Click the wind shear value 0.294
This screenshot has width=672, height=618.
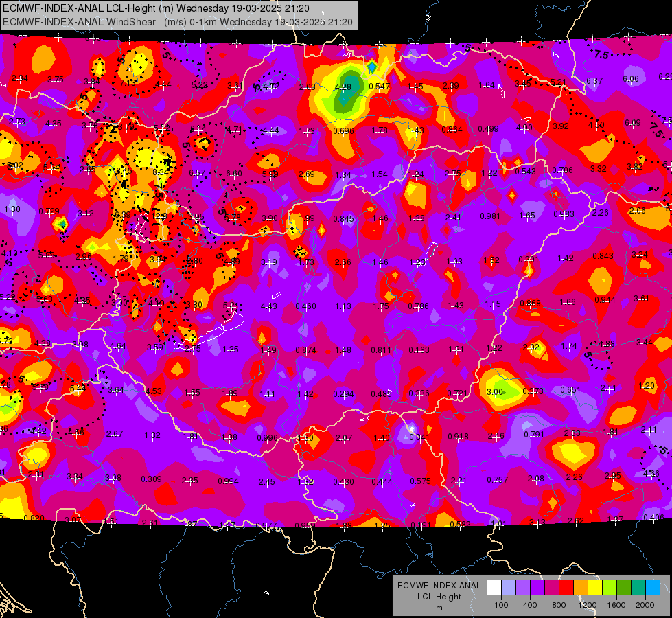[344, 393]
